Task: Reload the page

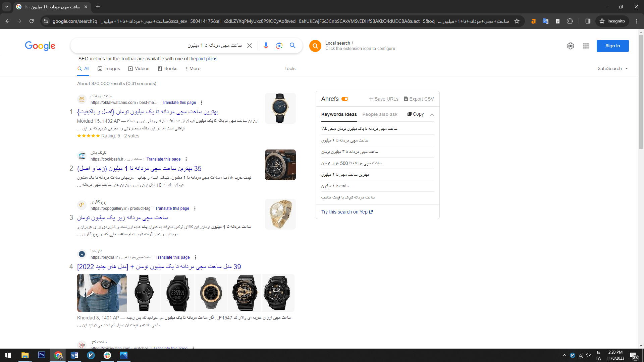Action: click(32, 21)
